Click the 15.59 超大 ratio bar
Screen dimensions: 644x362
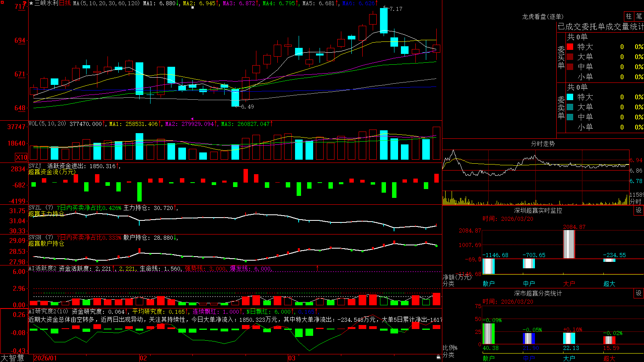click(609, 340)
